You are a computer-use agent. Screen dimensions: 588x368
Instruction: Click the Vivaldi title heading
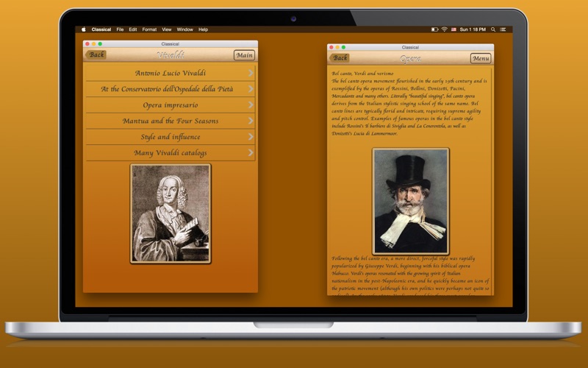(x=171, y=55)
